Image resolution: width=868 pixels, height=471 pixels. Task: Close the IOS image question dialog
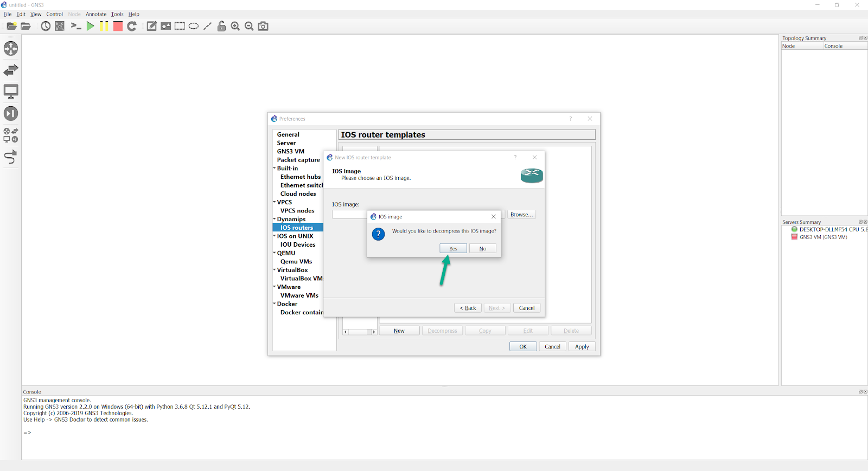(494, 216)
